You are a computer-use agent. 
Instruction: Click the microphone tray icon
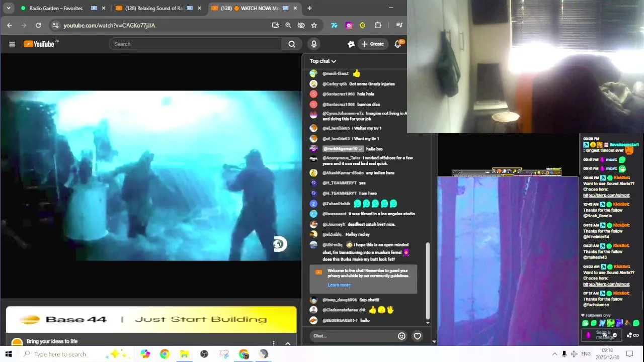[564, 354]
